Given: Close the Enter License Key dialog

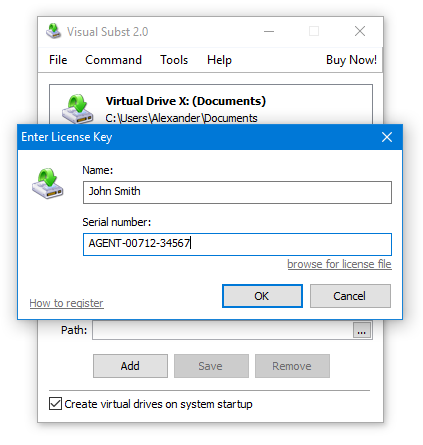Looking at the screenshot, I should coord(387,137).
